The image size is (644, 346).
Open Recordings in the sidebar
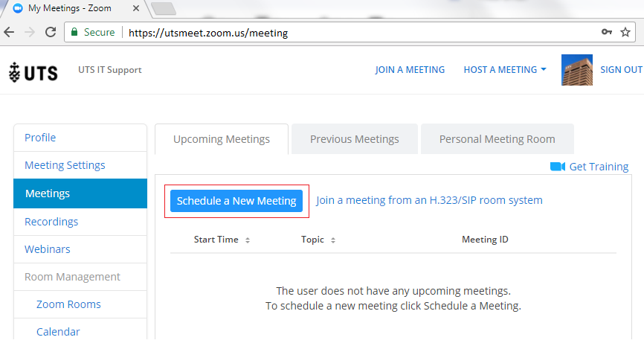coord(51,222)
